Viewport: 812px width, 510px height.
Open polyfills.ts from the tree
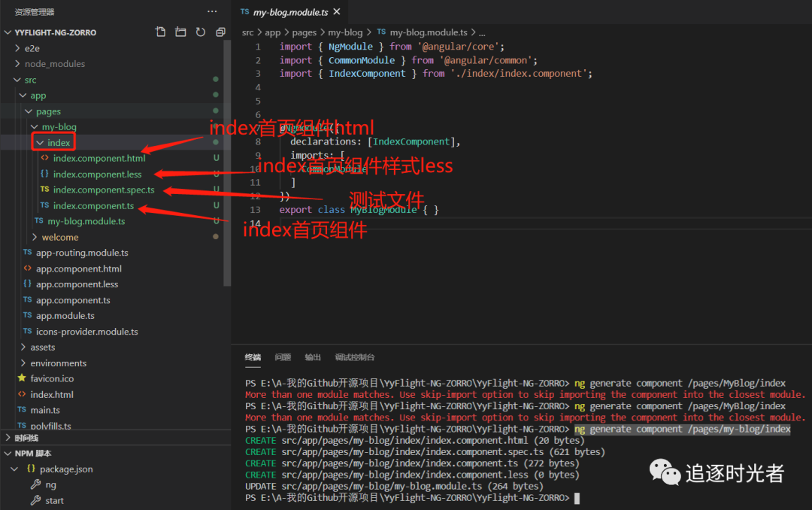[51, 426]
